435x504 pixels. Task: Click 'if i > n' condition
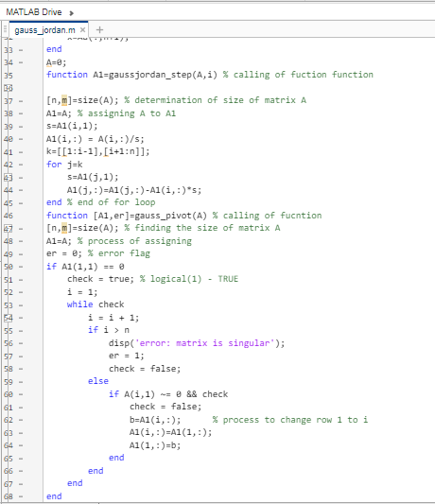(x=109, y=330)
